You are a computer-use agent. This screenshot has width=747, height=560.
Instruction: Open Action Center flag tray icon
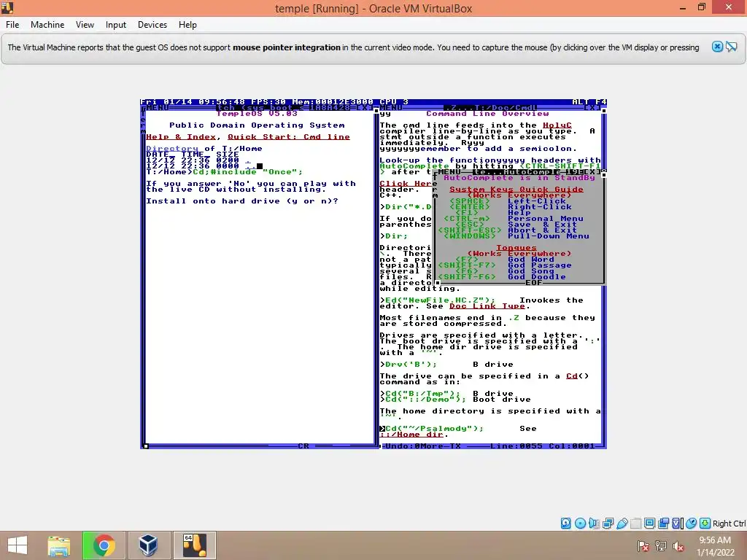643,545
